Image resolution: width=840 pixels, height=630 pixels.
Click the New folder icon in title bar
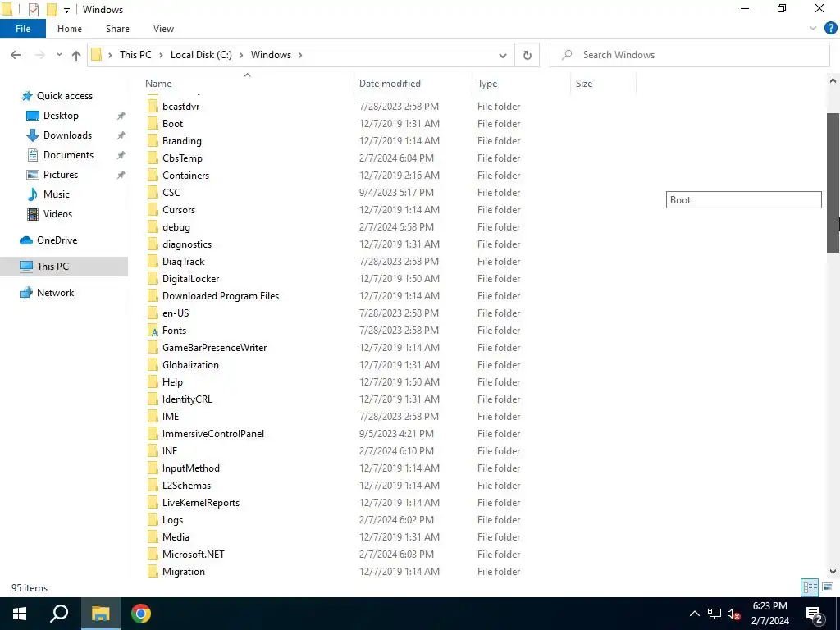click(52, 10)
